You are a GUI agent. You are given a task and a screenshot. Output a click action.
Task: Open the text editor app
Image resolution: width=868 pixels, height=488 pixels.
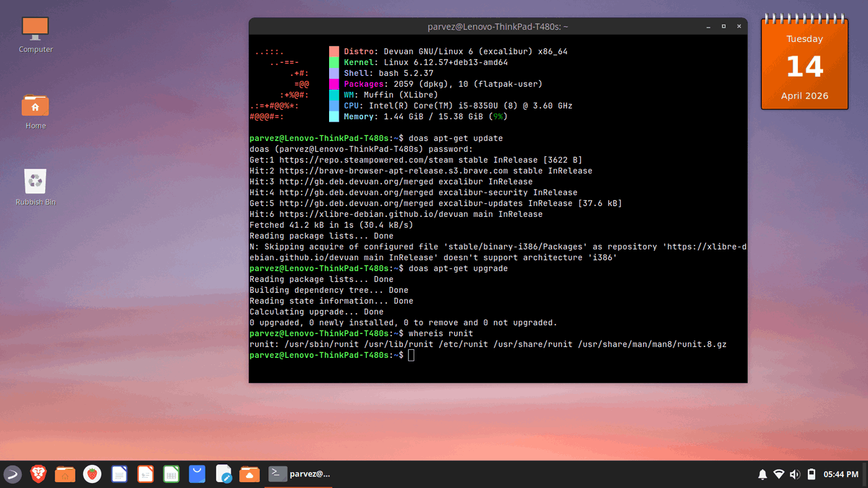tap(224, 474)
